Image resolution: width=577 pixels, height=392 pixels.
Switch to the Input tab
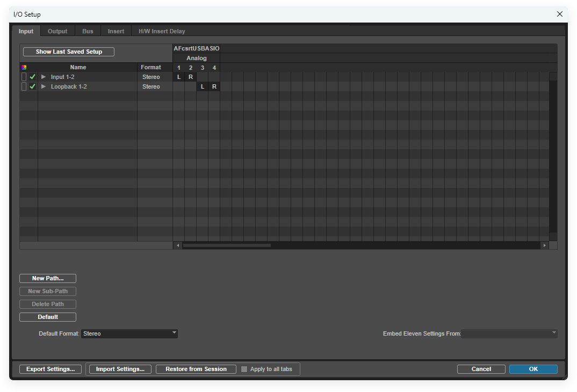coord(26,31)
